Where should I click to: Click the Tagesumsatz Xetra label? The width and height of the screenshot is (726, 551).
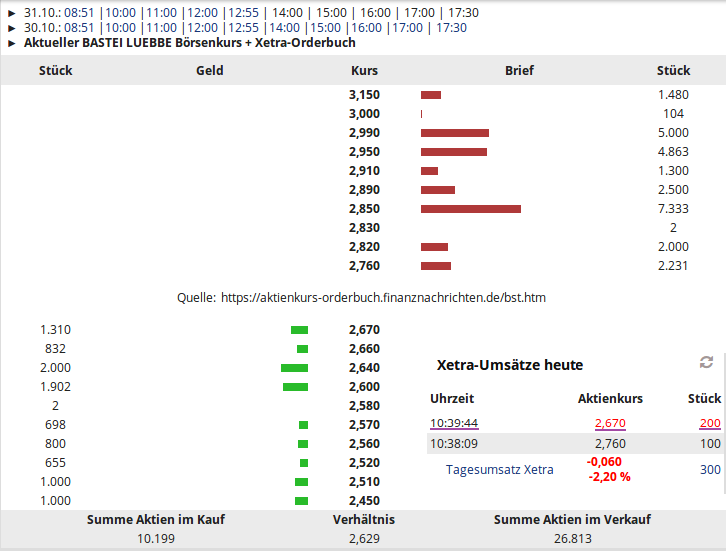(500, 470)
